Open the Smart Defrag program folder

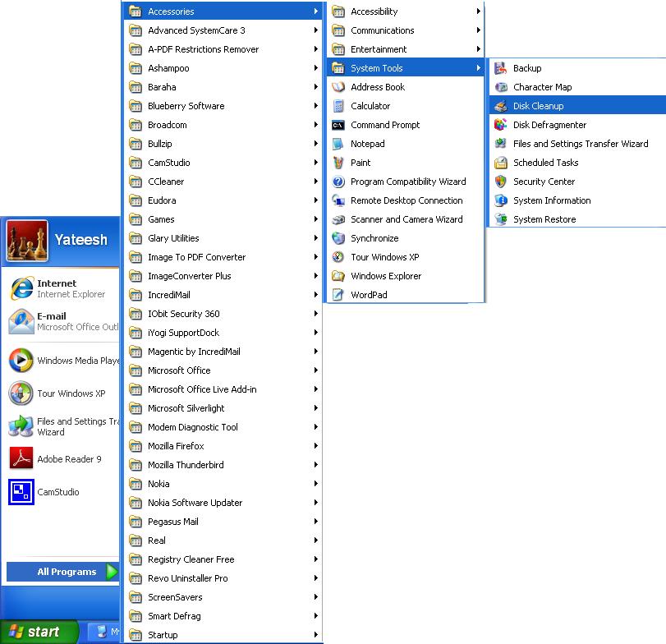tap(223, 616)
